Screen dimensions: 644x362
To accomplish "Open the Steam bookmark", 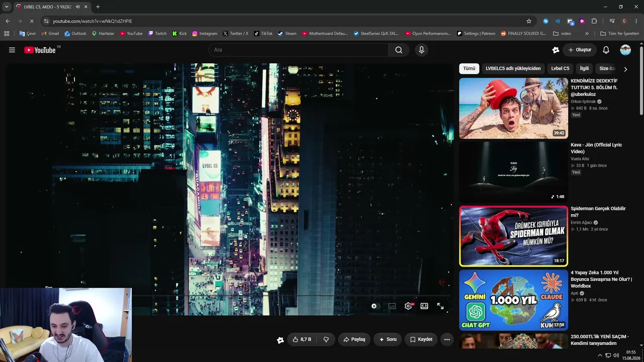I will click(x=287, y=34).
